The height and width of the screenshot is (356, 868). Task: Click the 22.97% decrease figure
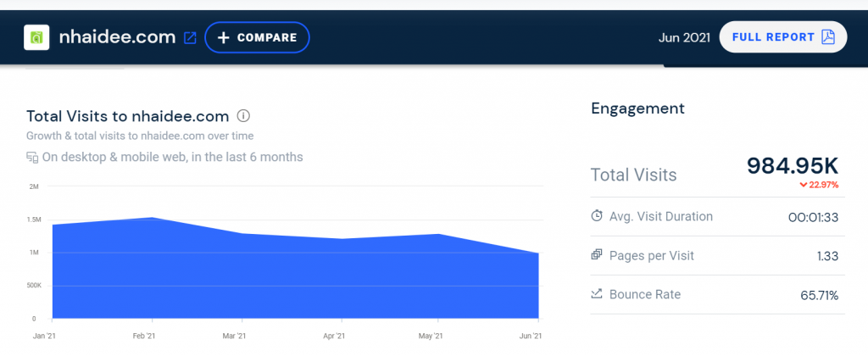pos(824,185)
